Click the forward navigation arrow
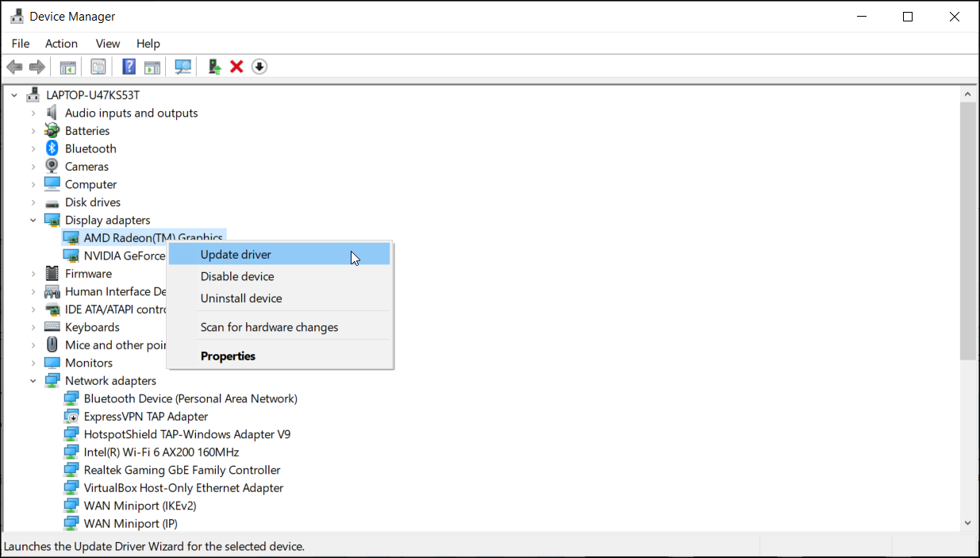This screenshot has height=558, width=980. 37,66
